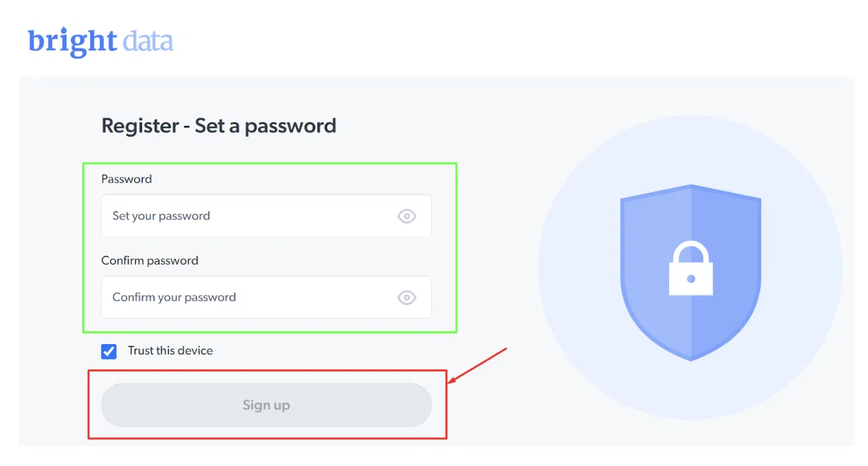Image resolution: width=868 pixels, height=466 pixels.
Task: Reveal the Confirm password field's text
Action: [407, 298]
